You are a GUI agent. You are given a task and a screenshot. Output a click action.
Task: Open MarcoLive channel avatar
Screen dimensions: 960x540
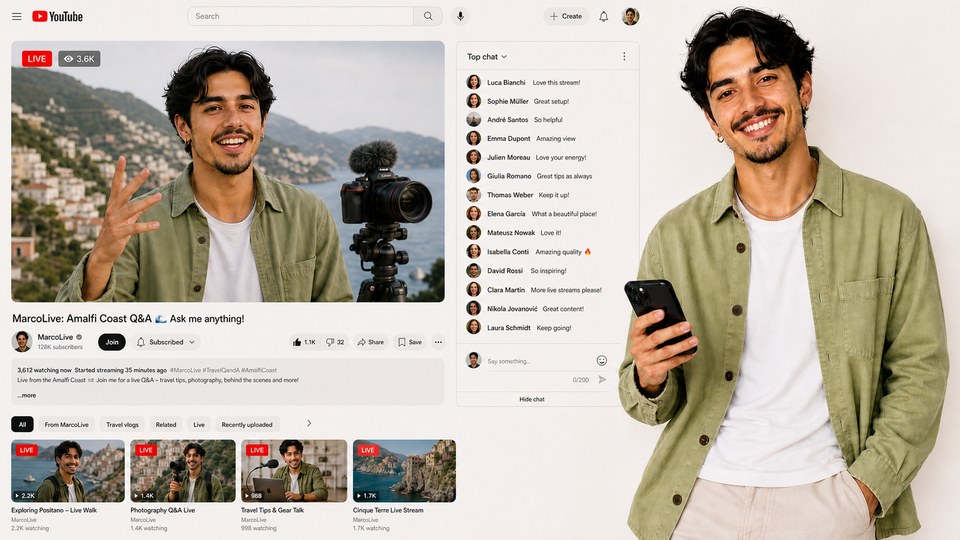(x=22, y=341)
